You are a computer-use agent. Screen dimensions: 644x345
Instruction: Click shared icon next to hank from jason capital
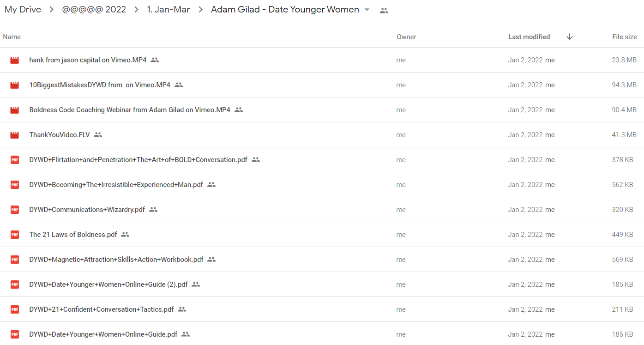click(x=155, y=60)
